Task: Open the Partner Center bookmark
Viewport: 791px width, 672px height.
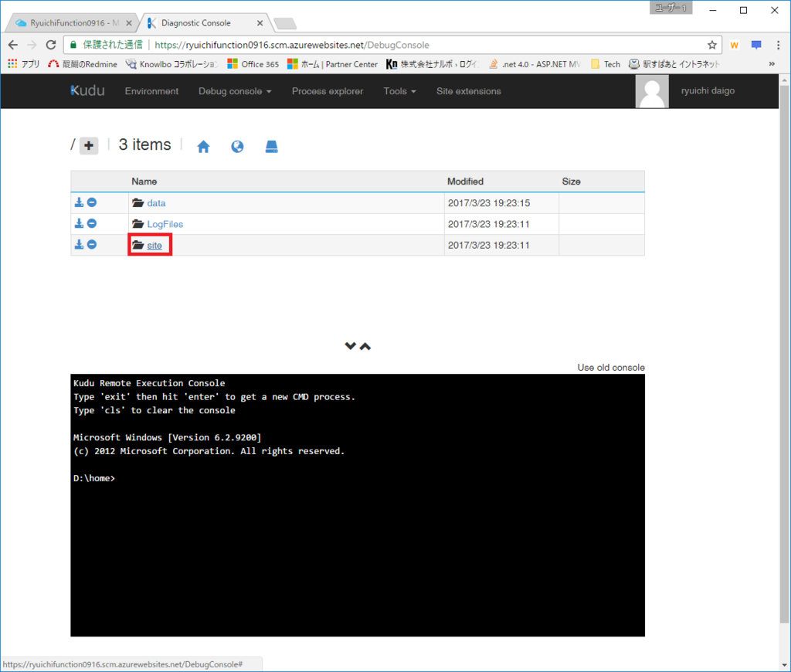Action: point(332,64)
